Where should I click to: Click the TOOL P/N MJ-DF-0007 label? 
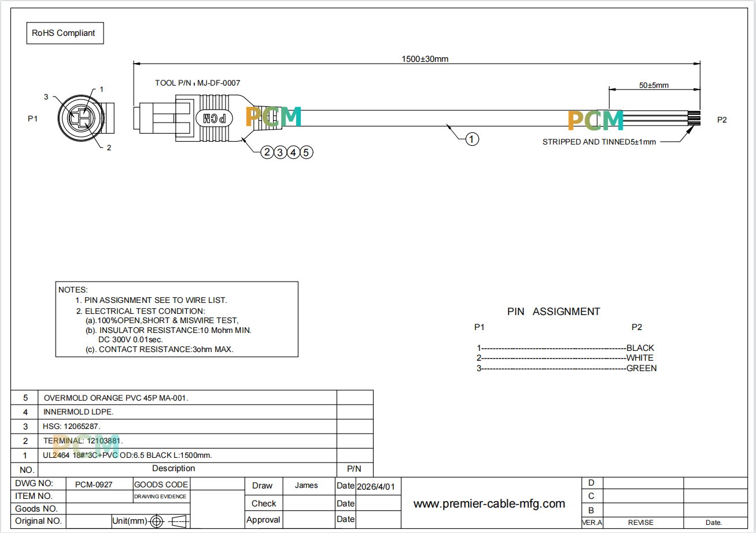197,83
